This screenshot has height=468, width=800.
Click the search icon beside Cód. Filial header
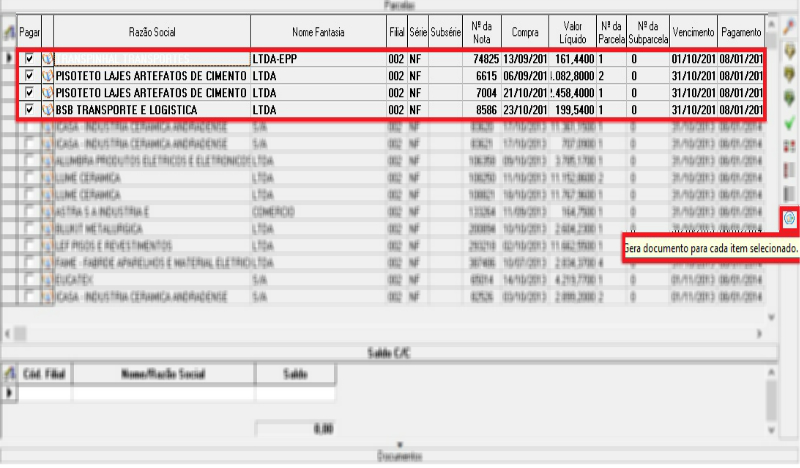pyautogui.click(x=9, y=374)
